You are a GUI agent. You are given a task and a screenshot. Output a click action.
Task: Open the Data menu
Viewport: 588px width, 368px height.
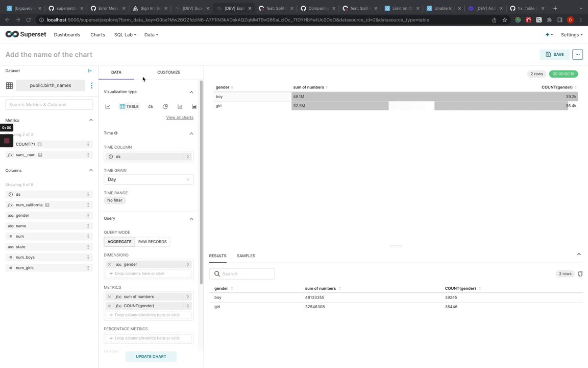click(151, 35)
